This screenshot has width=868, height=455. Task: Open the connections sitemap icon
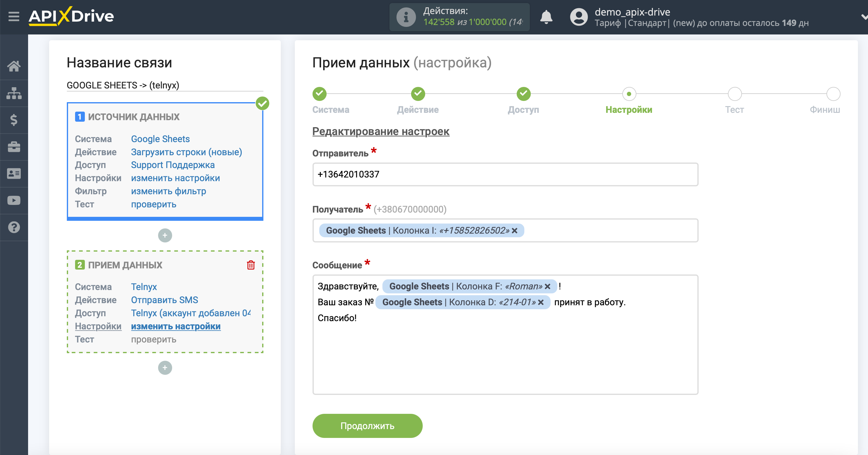14,93
